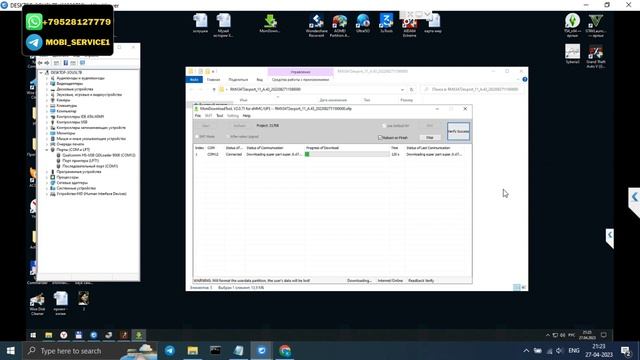Open MsmDownload desktop shortcut
Screen dimensions: 640x360
(269, 24)
